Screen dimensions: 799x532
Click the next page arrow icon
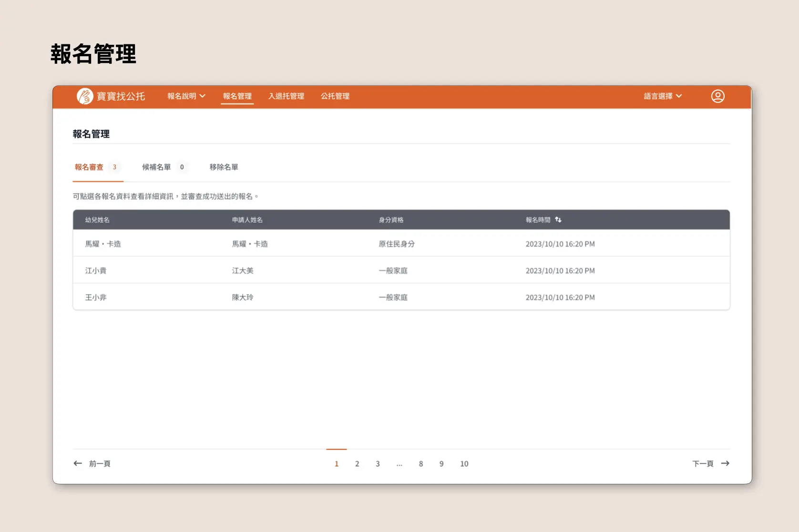pyautogui.click(x=725, y=463)
